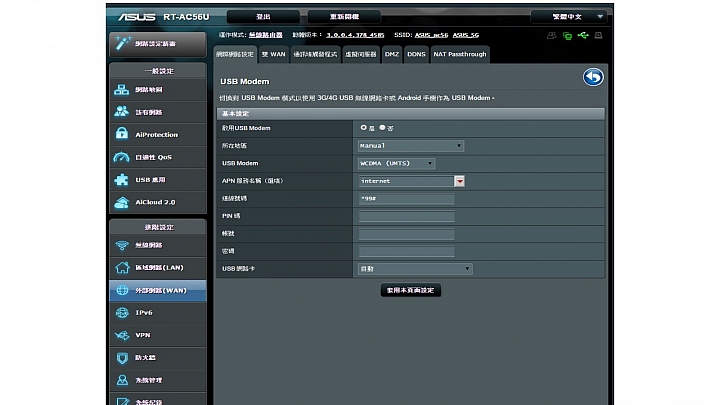Viewport: 720px width, 405px height.
Task: Open the Administration sidebar item
Action: [x=158, y=380]
